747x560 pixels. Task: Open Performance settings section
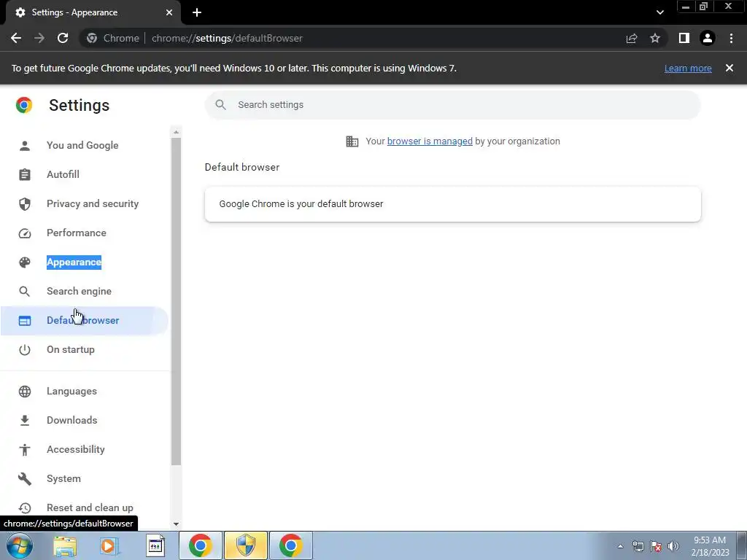coord(76,233)
